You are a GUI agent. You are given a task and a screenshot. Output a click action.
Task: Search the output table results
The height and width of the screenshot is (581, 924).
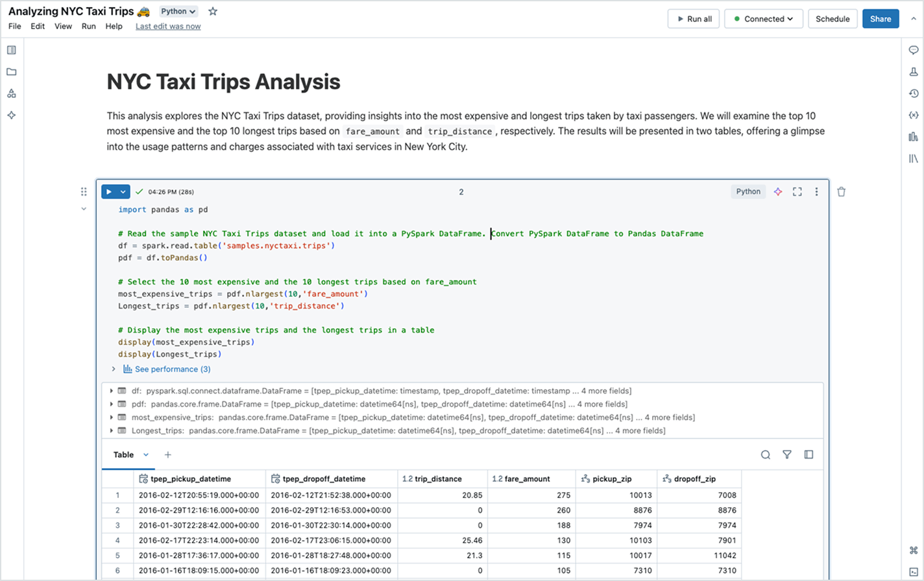[x=765, y=455]
